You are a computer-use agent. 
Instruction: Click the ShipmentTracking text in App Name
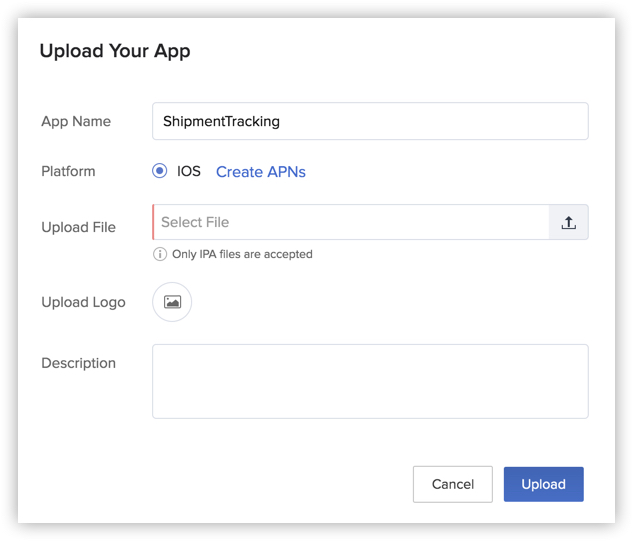221,121
